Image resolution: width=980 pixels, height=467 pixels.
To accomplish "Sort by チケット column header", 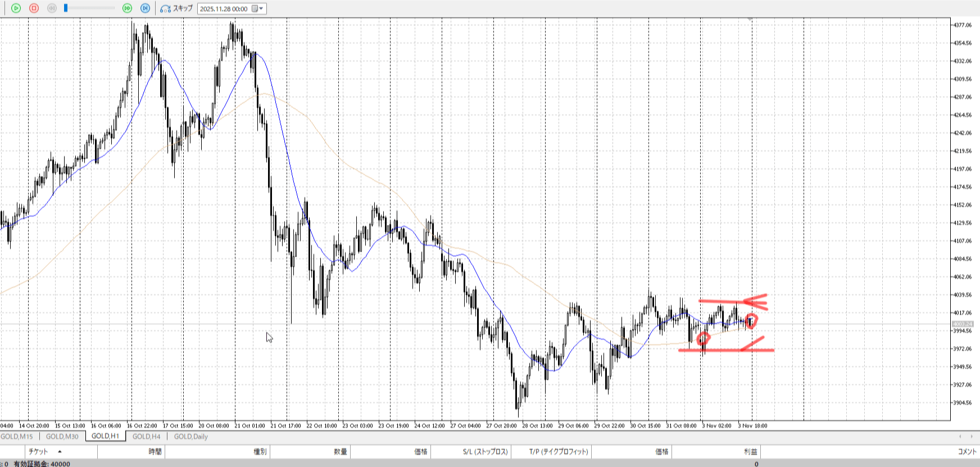I will click(x=38, y=451).
